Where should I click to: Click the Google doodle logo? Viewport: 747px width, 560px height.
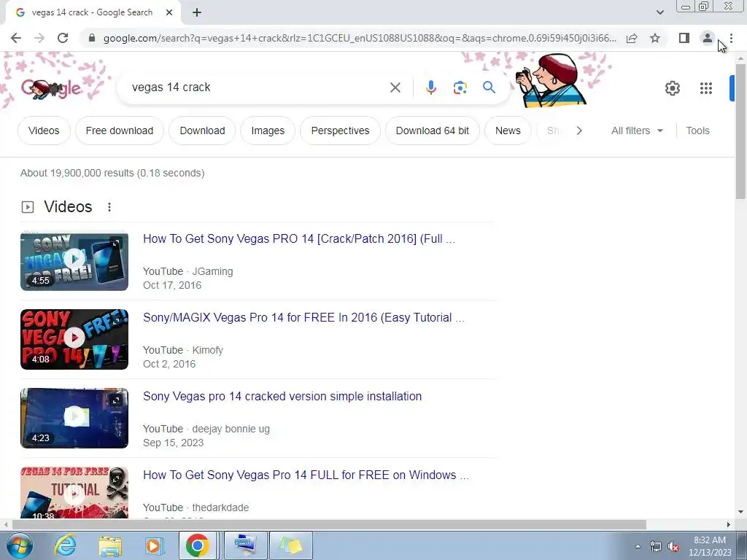point(52,88)
